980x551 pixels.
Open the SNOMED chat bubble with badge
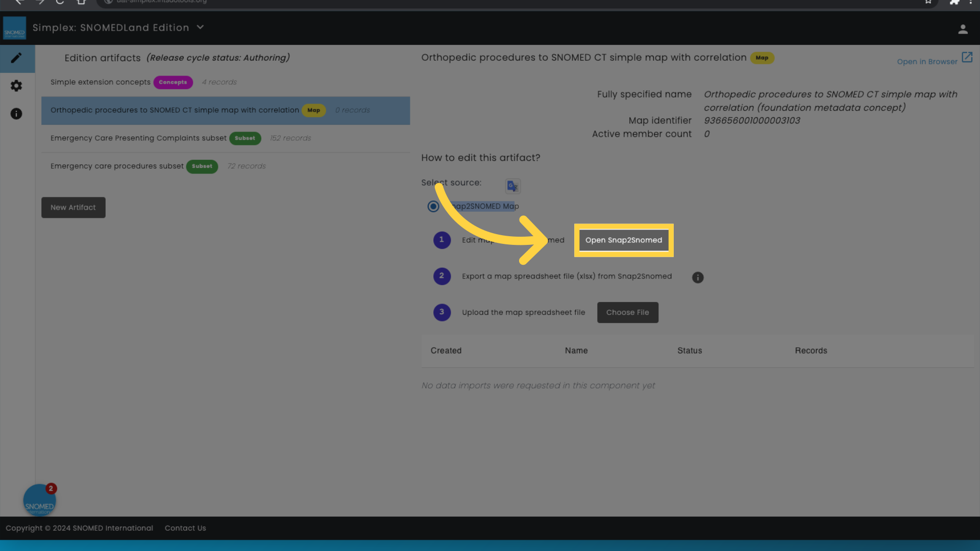[39, 500]
